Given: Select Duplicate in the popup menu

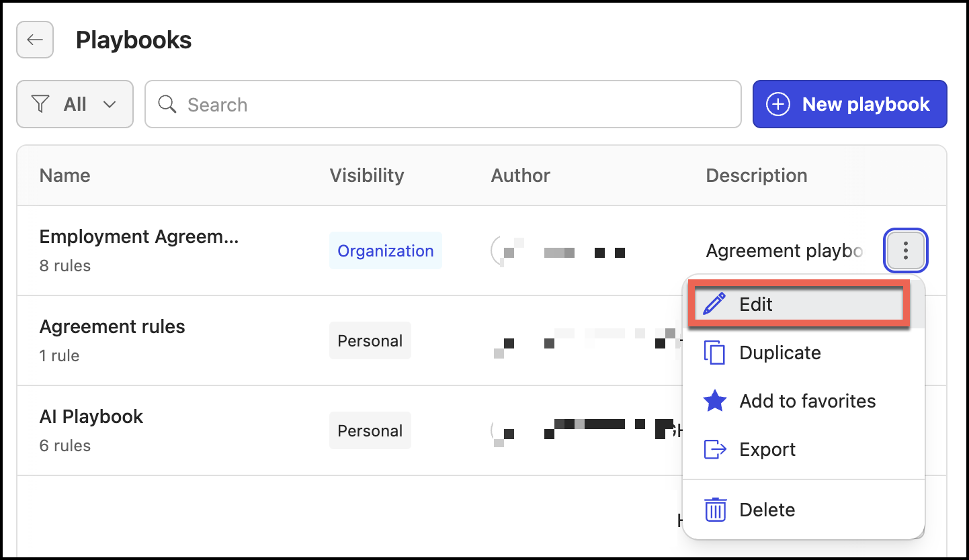Looking at the screenshot, I should pos(804,353).
